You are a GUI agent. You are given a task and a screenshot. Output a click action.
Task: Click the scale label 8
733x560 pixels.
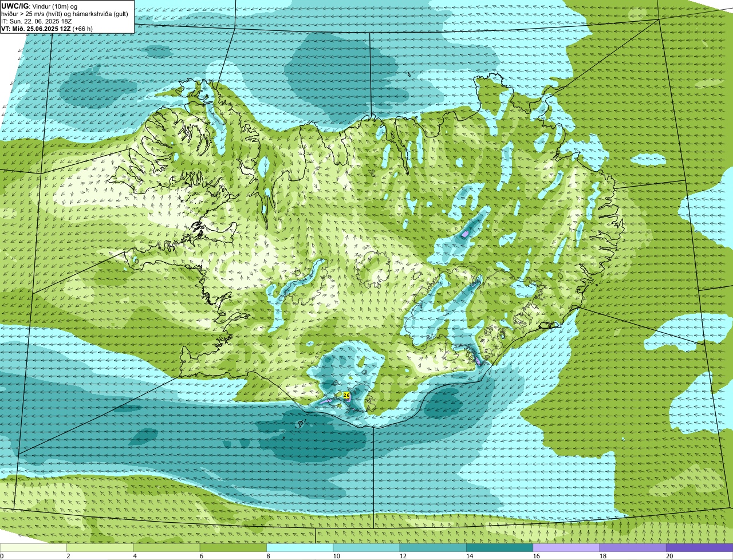point(268,556)
